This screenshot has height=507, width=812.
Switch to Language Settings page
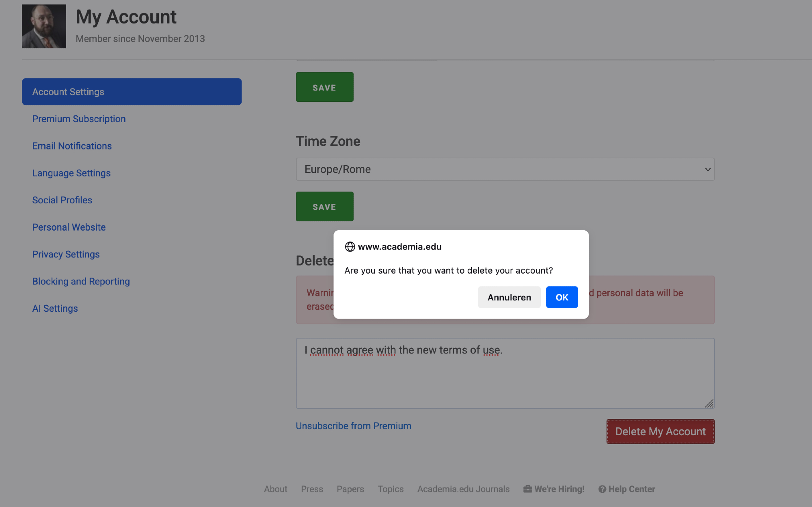pyautogui.click(x=71, y=173)
